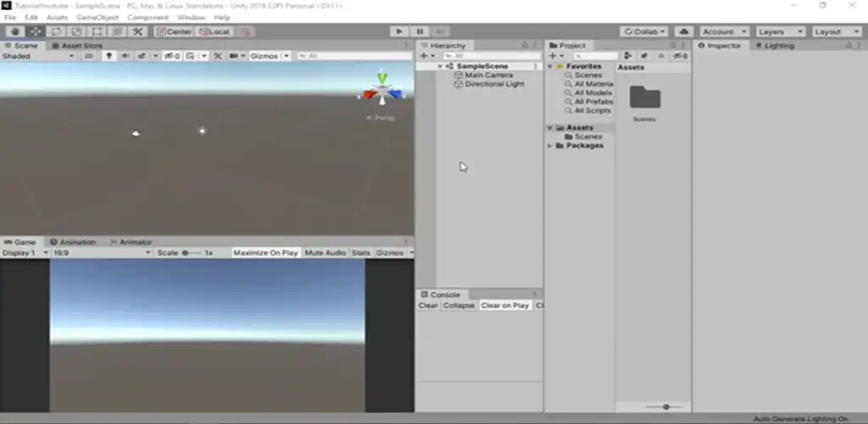The height and width of the screenshot is (424, 868).
Task: Select the Move tool
Action: pyautogui.click(x=36, y=31)
